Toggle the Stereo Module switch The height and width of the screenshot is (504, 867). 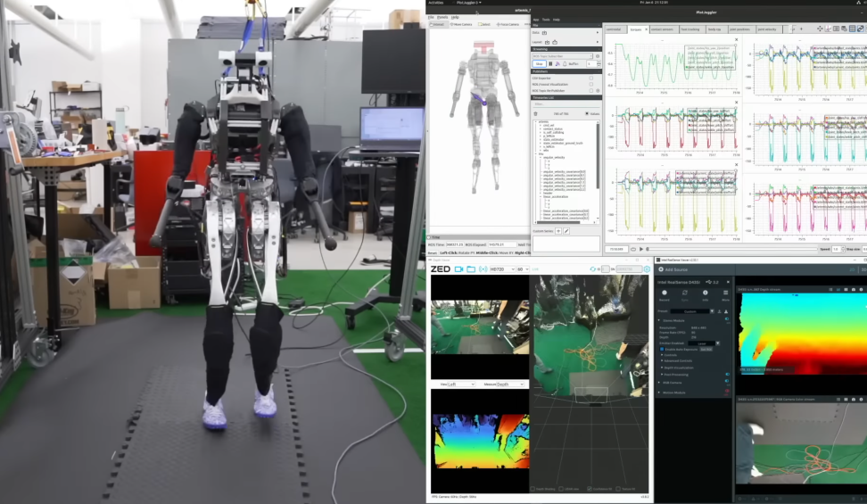point(727,318)
